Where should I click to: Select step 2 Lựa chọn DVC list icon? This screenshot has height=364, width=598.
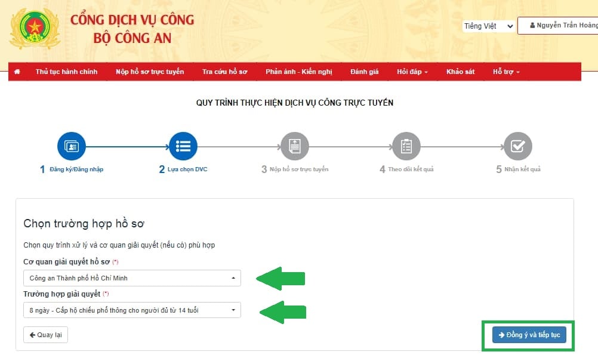click(183, 146)
